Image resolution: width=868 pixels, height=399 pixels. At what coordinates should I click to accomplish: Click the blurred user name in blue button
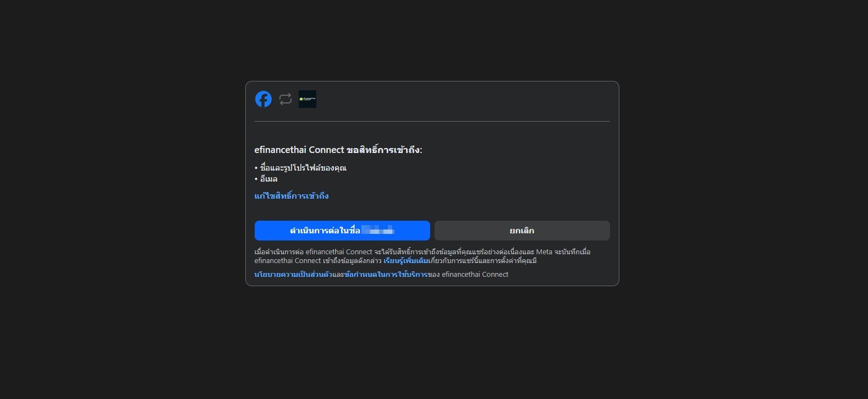(378, 231)
